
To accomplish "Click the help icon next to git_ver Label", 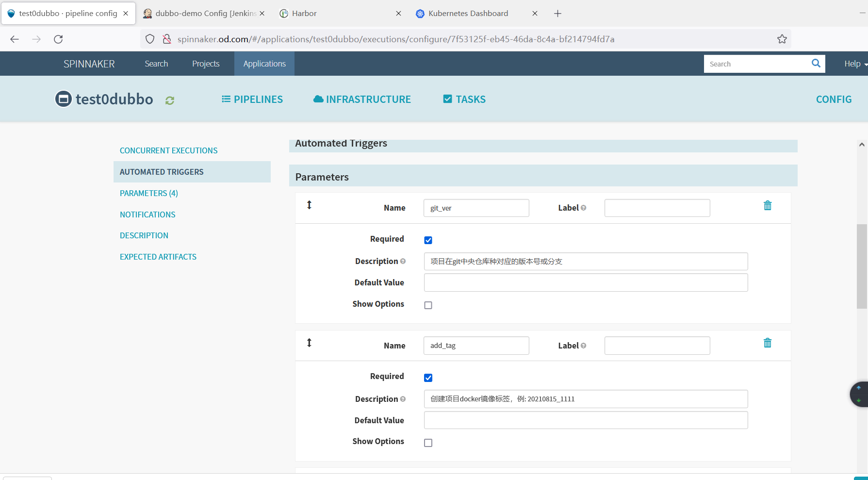I will pyautogui.click(x=584, y=208).
